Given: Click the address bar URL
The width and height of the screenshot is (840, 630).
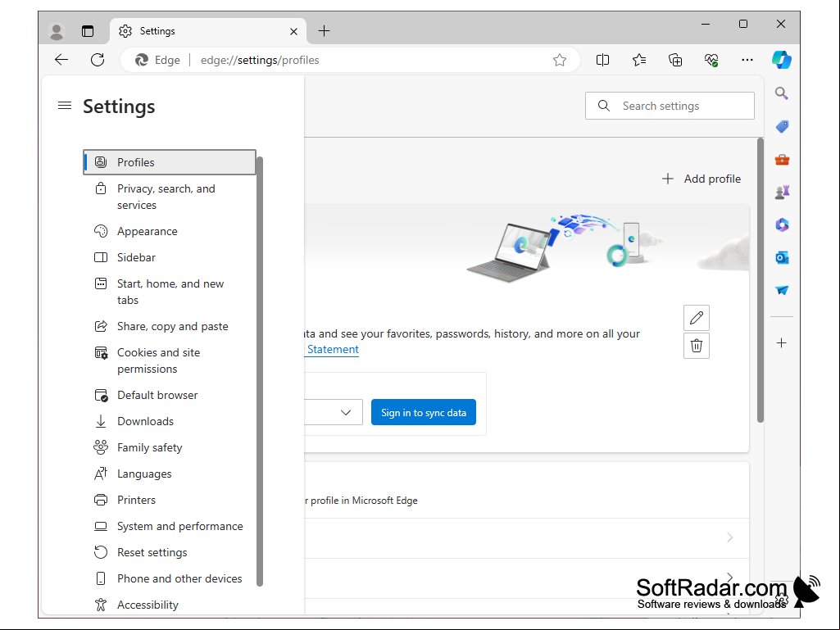Looking at the screenshot, I should 260,60.
